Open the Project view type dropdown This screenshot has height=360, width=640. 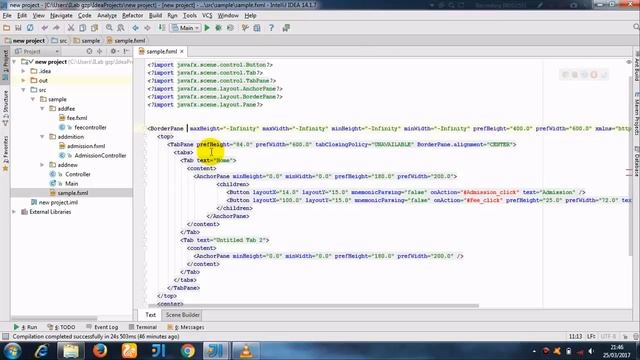click(x=36, y=51)
